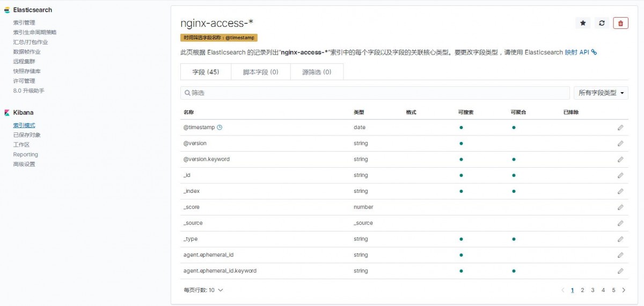Click external link icon after 映射 API
644x306 pixels.
coord(594,53)
